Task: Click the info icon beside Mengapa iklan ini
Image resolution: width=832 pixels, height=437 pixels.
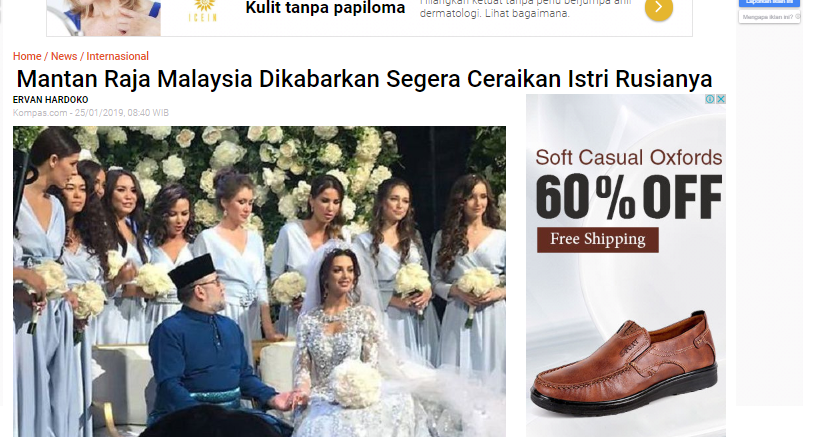Action: (798, 17)
